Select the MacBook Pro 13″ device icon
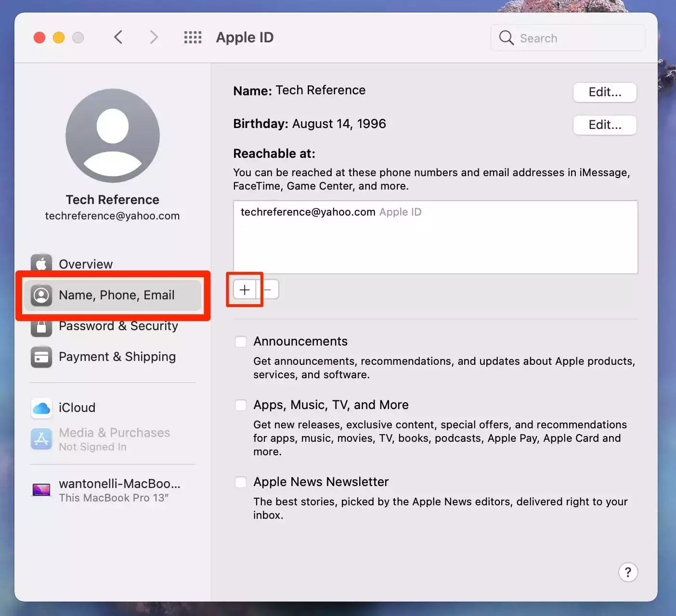The image size is (676, 616). (41, 490)
